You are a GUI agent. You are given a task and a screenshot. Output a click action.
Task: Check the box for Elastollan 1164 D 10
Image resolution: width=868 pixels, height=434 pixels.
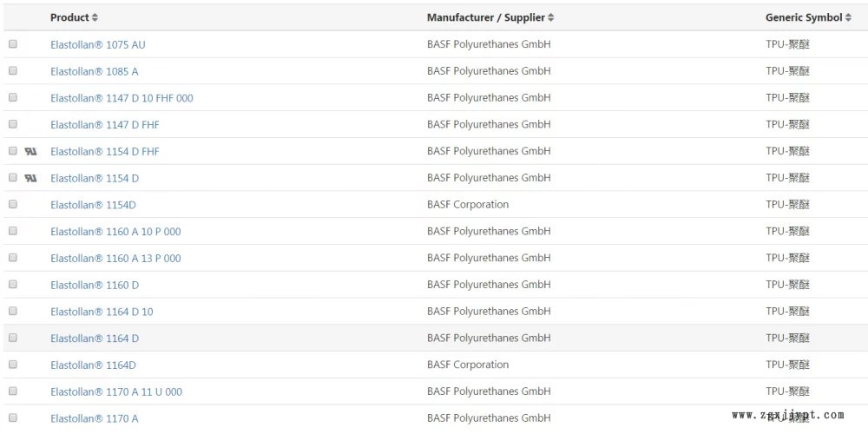(x=13, y=311)
